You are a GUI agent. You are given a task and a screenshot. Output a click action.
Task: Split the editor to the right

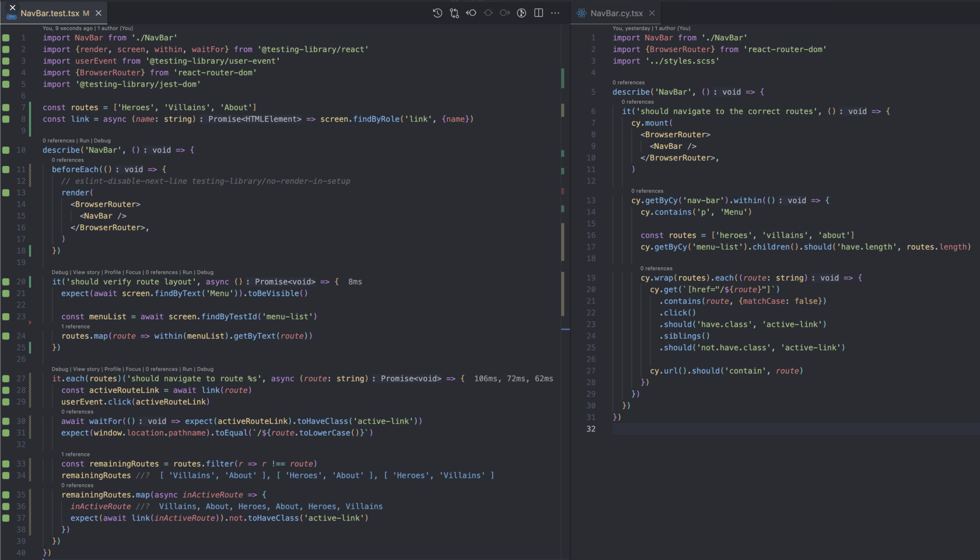coord(538,13)
